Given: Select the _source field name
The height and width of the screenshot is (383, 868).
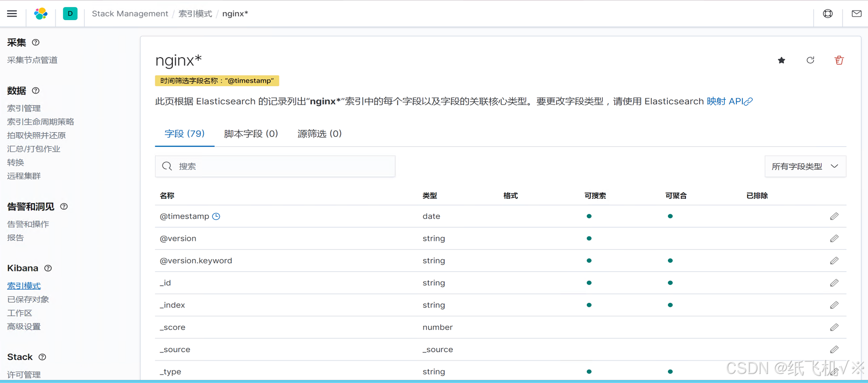Looking at the screenshot, I should point(175,349).
